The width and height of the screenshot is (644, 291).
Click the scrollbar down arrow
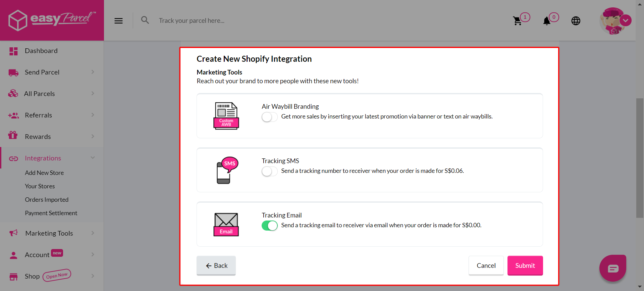coord(640,287)
